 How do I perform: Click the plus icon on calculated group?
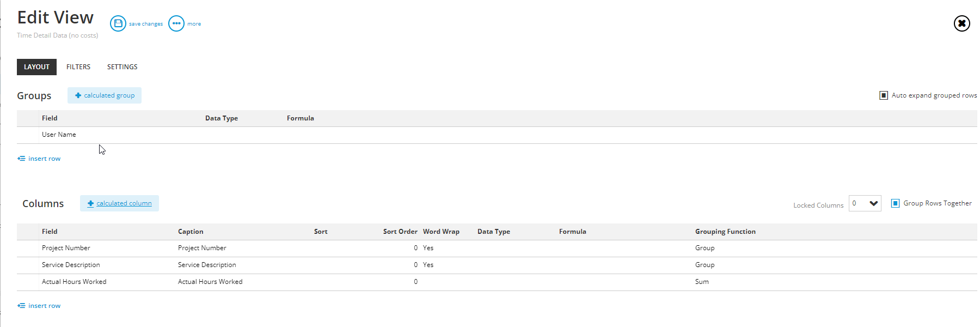(78, 95)
